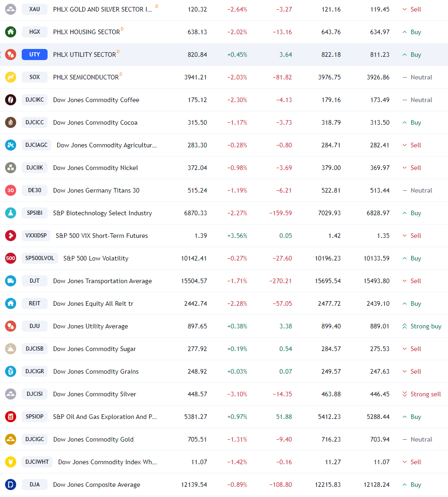This screenshot has height=497, width=448.
Task: Click the low value 10133.59 for SP500LVOL
Action: [x=376, y=258]
